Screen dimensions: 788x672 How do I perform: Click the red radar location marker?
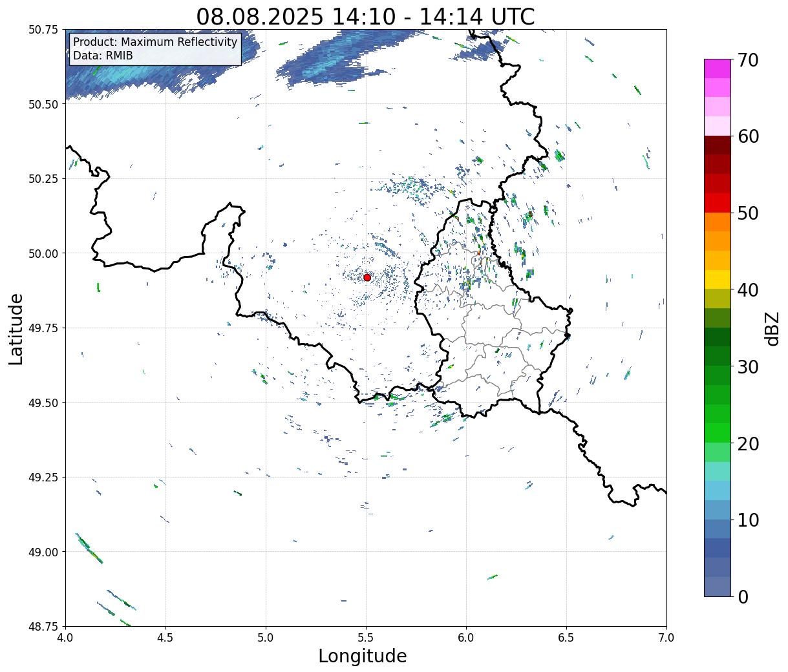[367, 277]
